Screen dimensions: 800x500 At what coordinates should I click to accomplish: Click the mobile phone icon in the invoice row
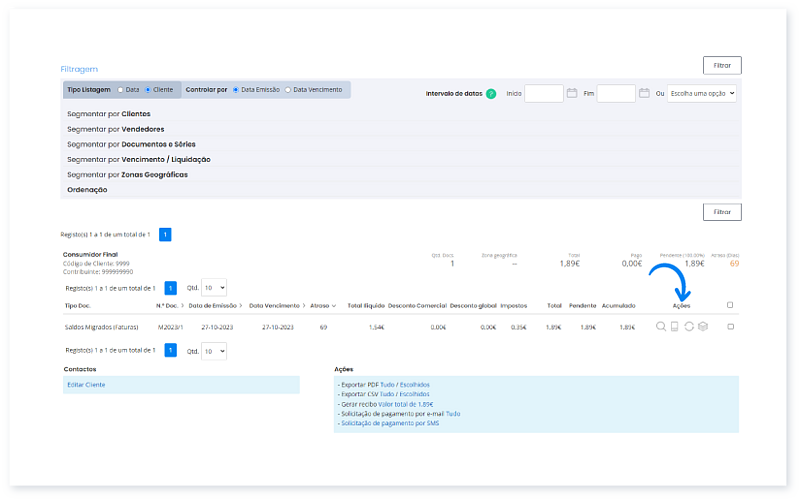tap(674, 327)
